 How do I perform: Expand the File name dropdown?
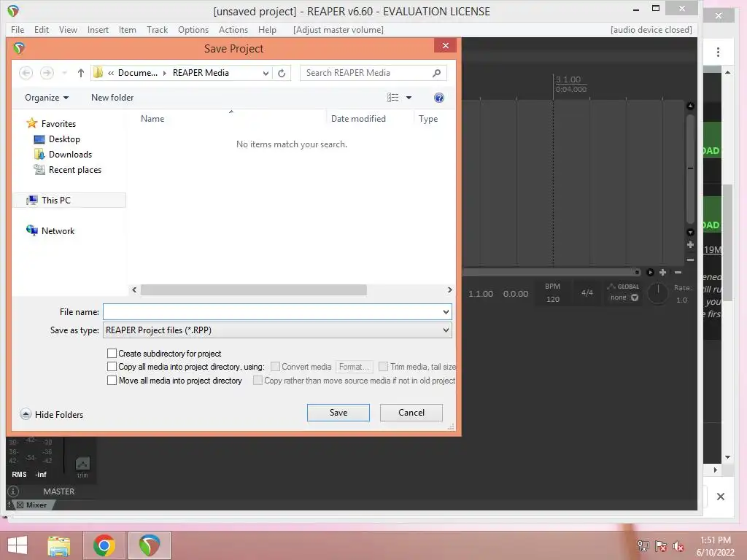pos(446,312)
